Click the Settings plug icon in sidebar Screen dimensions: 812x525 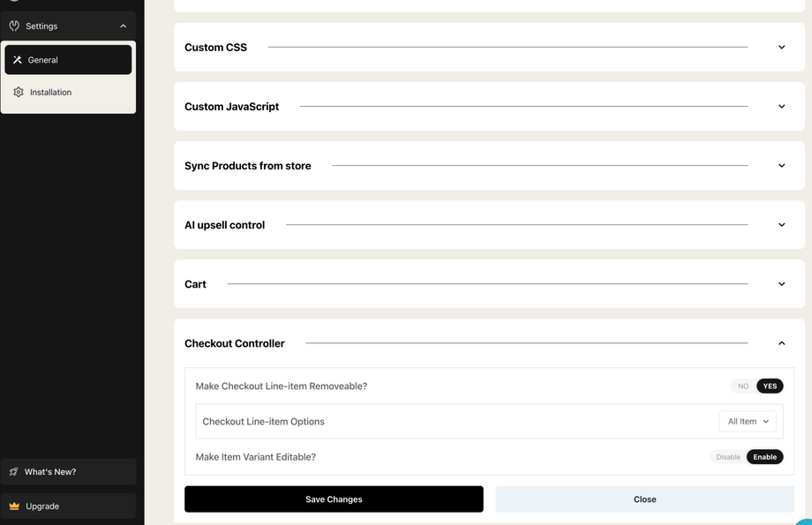pyautogui.click(x=14, y=26)
